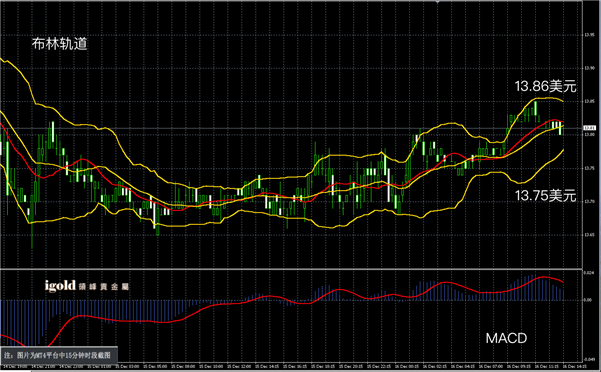The height and width of the screenshot is (372, 601).
Task: Click the last white candlestick at right edge
Action: tap(560, 128)
